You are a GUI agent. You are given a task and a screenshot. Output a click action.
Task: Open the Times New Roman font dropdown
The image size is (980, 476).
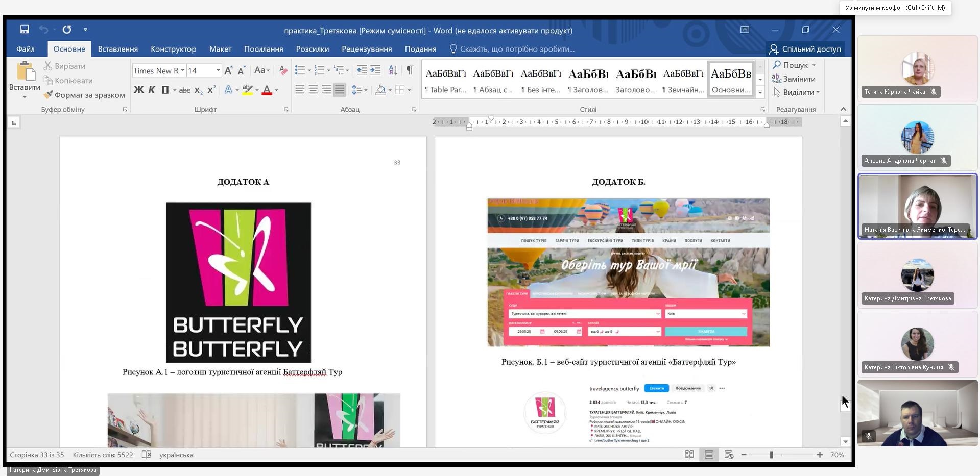coord(182,71)
